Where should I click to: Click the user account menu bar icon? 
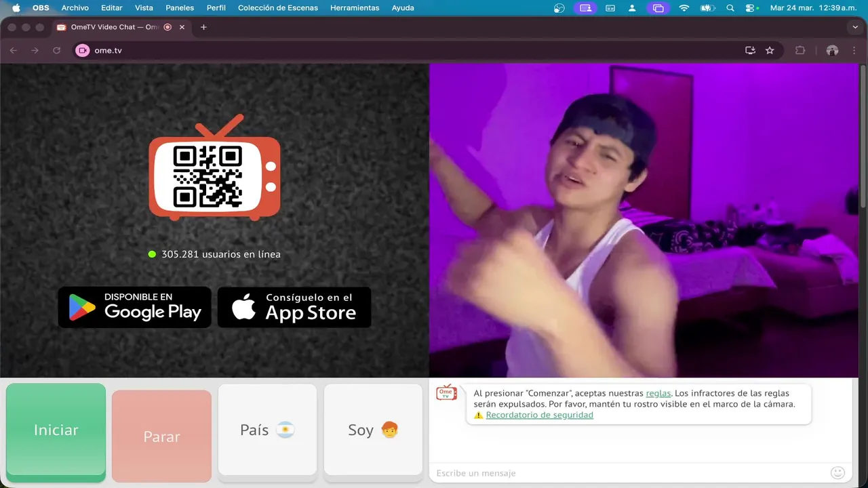pyautogui.click(x=632, y=8)
